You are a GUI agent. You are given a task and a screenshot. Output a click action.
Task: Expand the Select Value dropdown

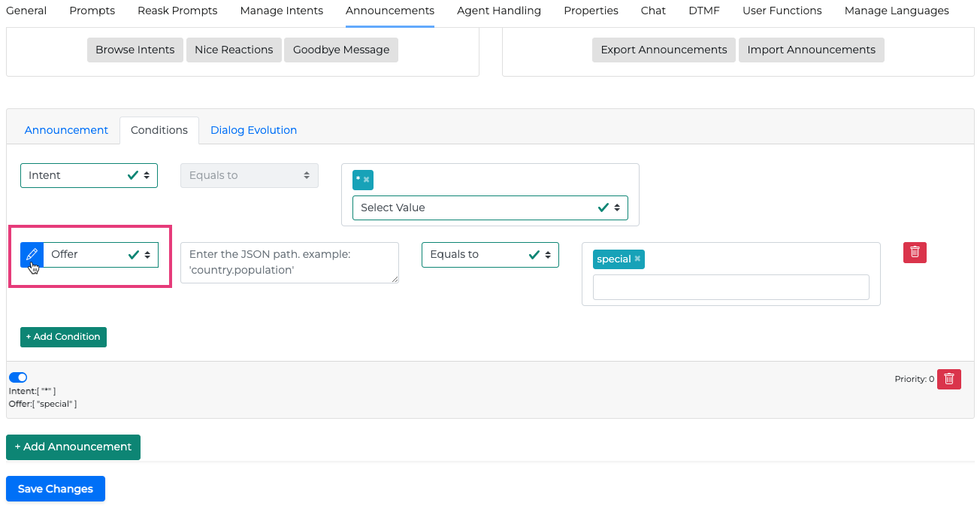[490, 208]
